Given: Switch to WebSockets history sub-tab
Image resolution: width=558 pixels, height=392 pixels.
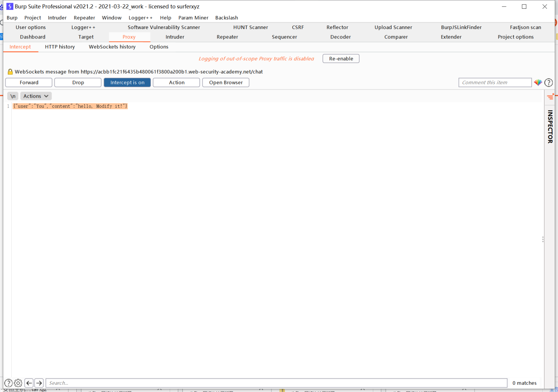Looking at the screenshot, I should pos(112,47).
